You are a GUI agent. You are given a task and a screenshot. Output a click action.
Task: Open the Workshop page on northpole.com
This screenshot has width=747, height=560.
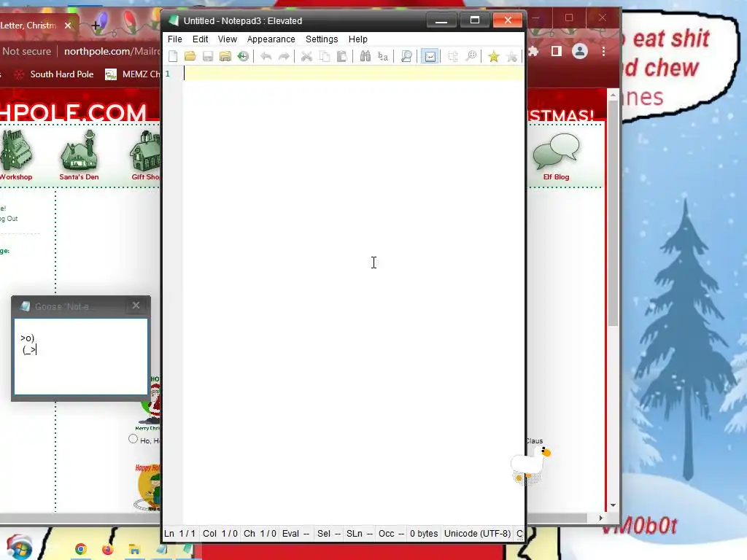click(16, 156)
